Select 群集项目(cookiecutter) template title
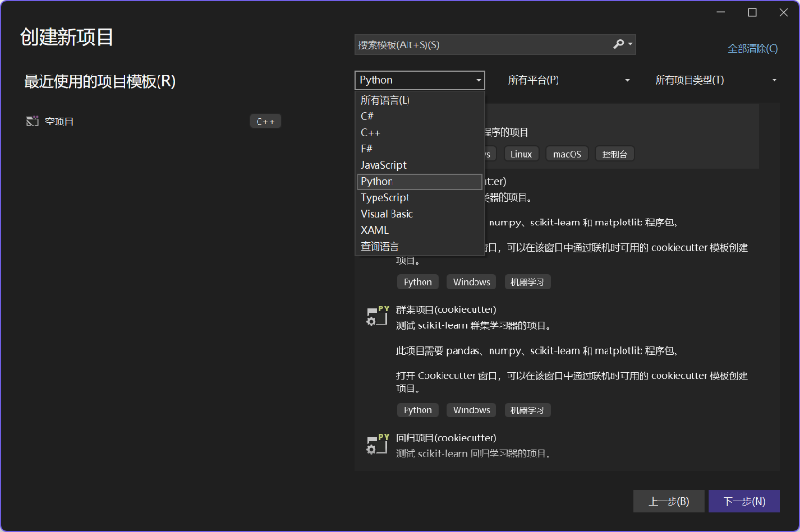Image resolution: width=800 pixels, height=532 pixels. (x=446, y=309)
